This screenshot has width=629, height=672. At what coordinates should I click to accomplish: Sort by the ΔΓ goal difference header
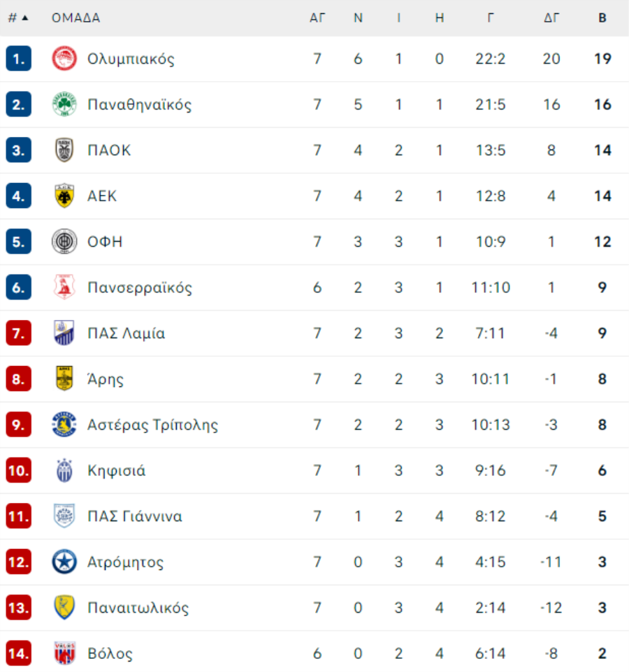(551, 18)
